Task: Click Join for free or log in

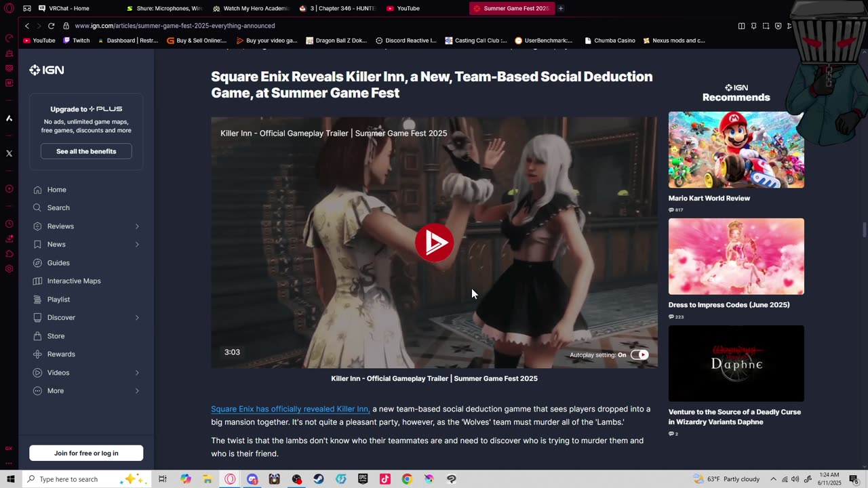Action: click(86, 453)
